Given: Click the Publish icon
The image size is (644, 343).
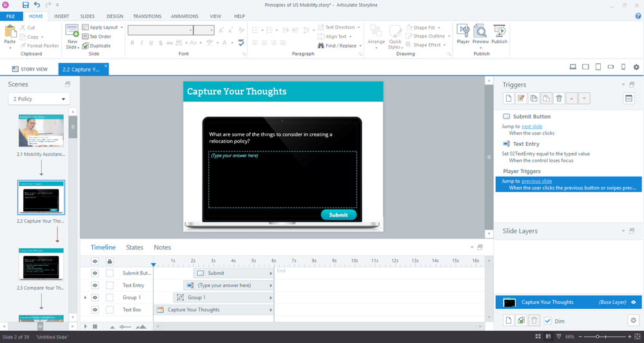Looking at the screenshot, I should pos(499,34).
